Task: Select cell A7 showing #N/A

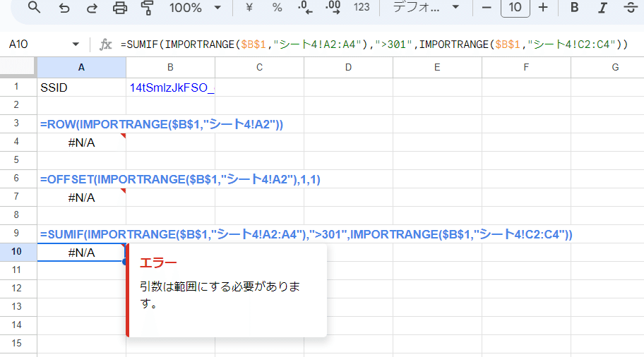Action: tap(81, 198)
